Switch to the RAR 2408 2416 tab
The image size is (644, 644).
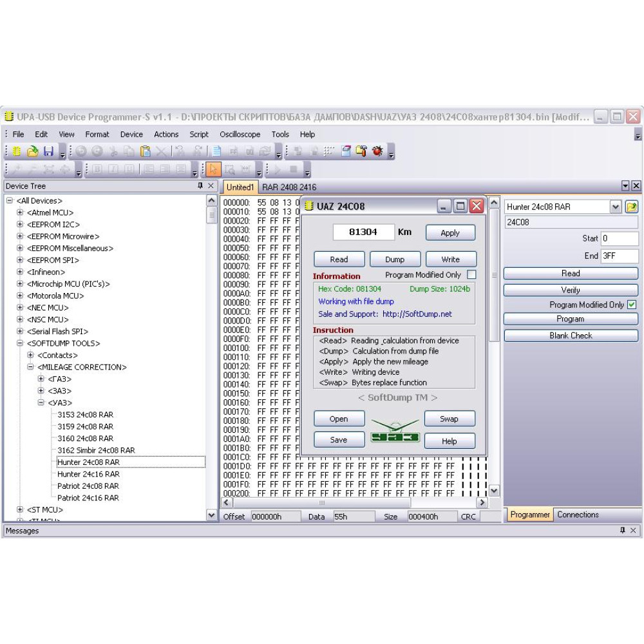click(289, 187)
